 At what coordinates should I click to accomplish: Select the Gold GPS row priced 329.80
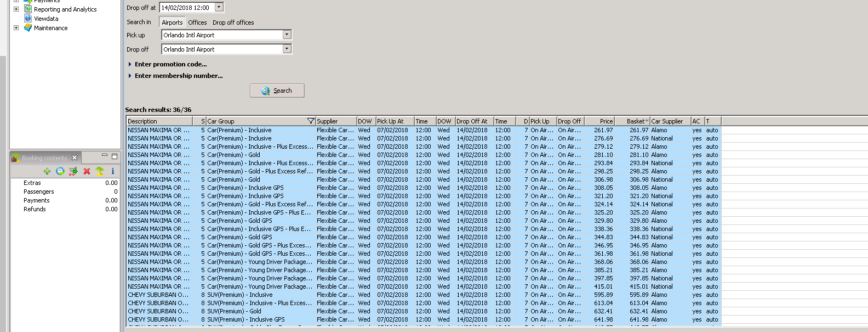[x=424, y=221]
